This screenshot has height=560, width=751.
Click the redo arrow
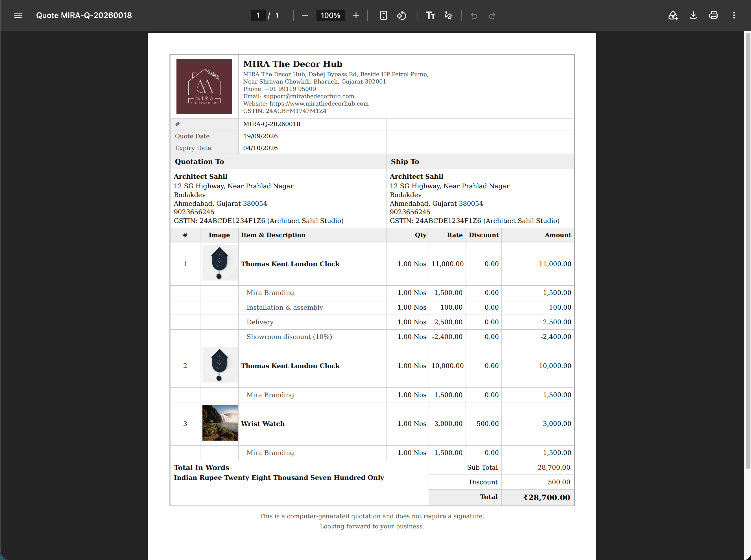point(492,16)
